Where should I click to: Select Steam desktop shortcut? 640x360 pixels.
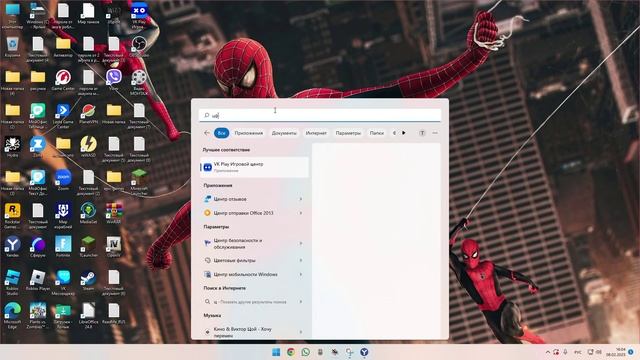pos(88,280)
